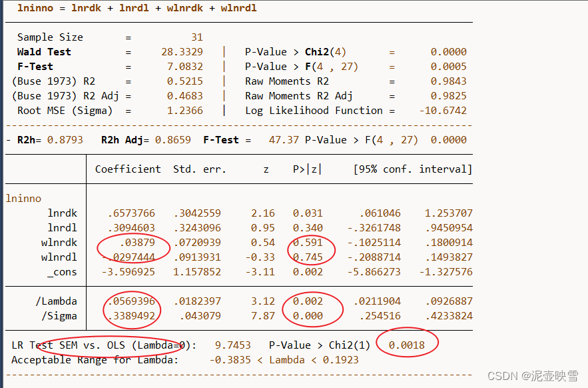Click Sigma coefficient .3389492

[131, 315]
